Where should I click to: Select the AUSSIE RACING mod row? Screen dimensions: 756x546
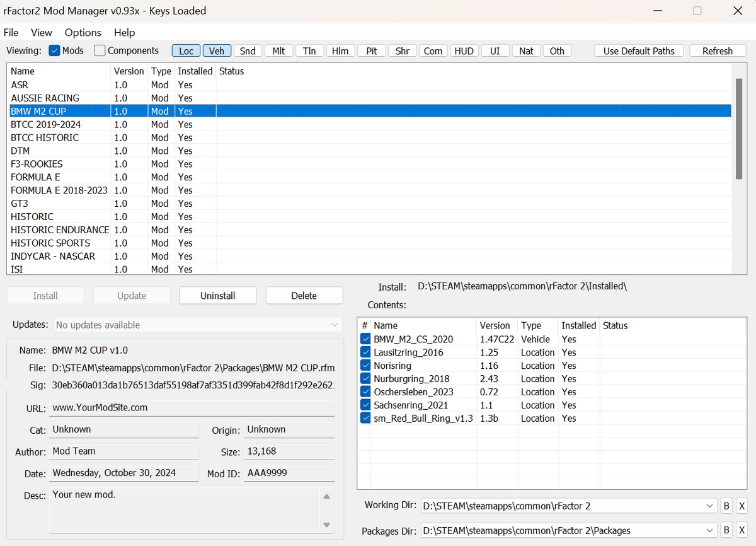[369, 98]
